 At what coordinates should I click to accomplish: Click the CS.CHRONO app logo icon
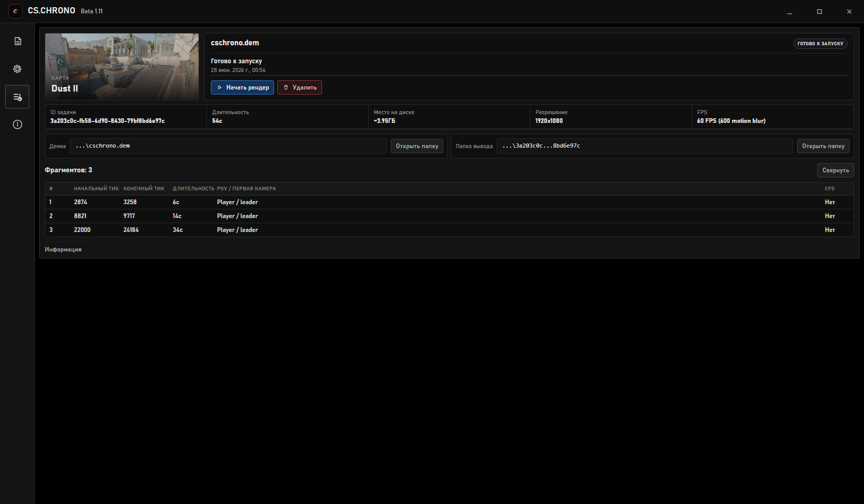tap(15, 11)
